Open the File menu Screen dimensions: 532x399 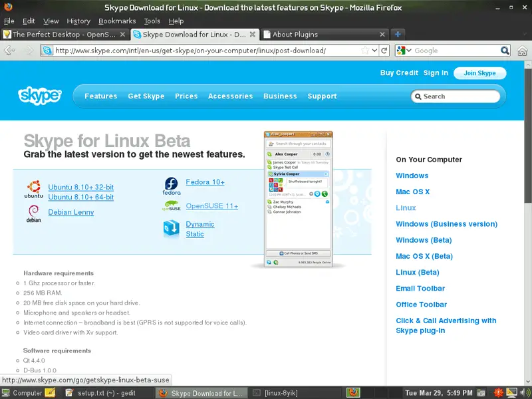click(9, 21)
